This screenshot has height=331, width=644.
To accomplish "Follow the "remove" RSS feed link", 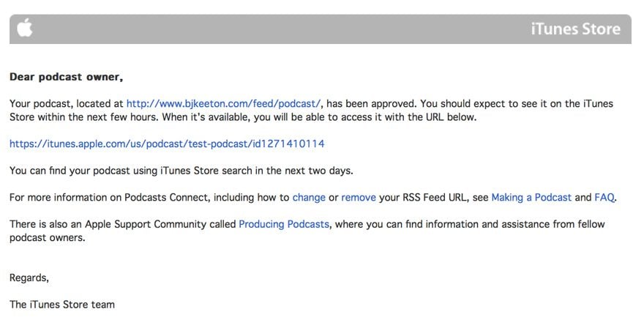I will click(358, 197).
